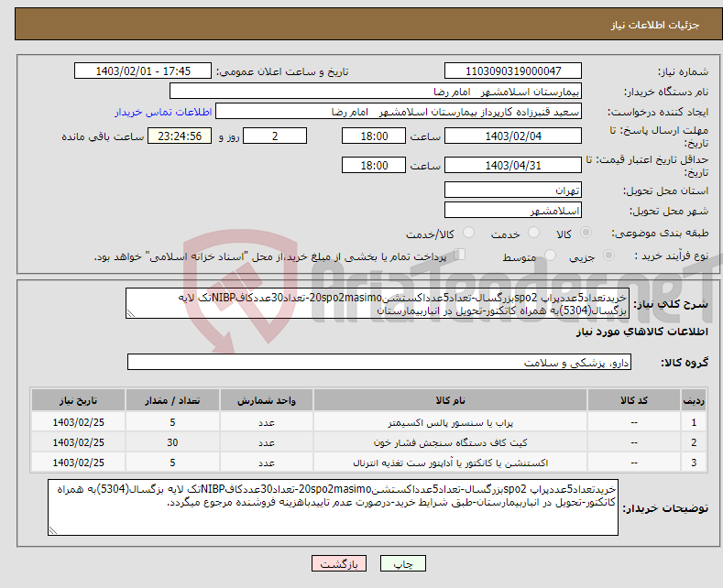Screen dimensions: 723x588
Task: Select the کالا radio button
Action: [586, 233]
